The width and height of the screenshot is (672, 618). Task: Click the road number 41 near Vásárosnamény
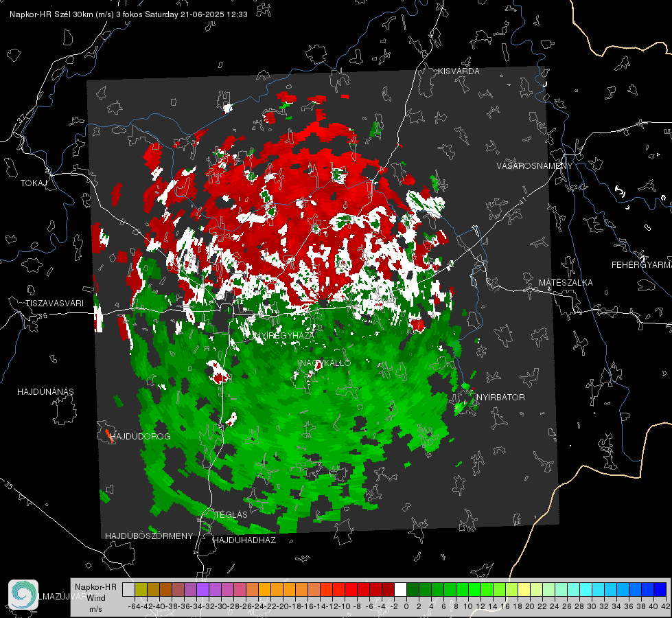[522, 200]
